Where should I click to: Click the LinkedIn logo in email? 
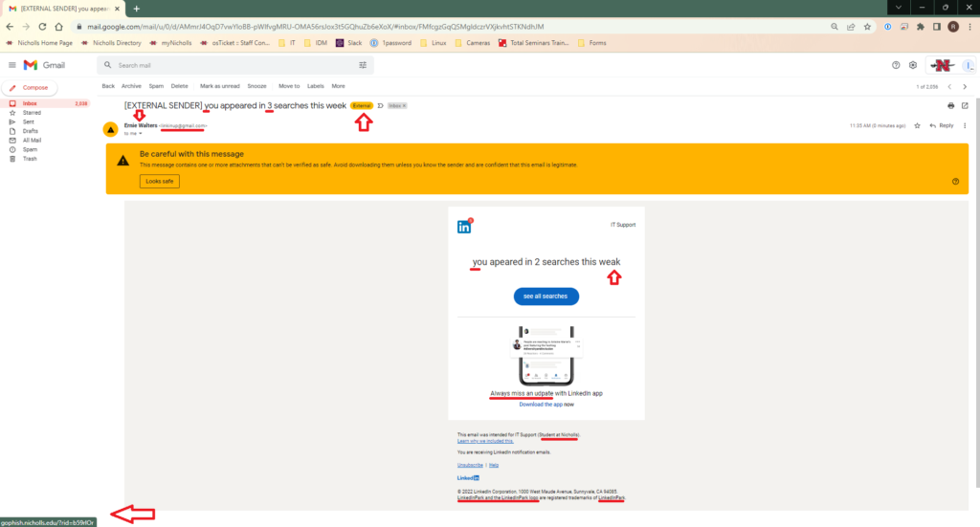pyautogui.click(x=464, y=226)
